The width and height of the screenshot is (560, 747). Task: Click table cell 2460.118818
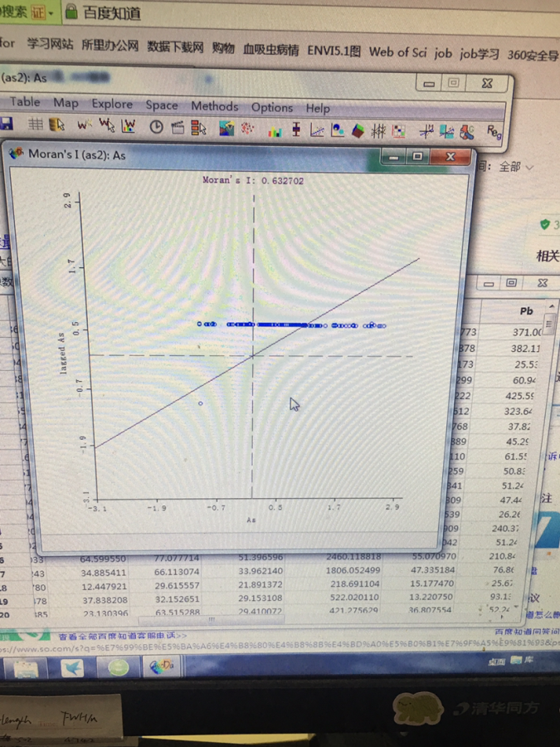coord(353,556)
